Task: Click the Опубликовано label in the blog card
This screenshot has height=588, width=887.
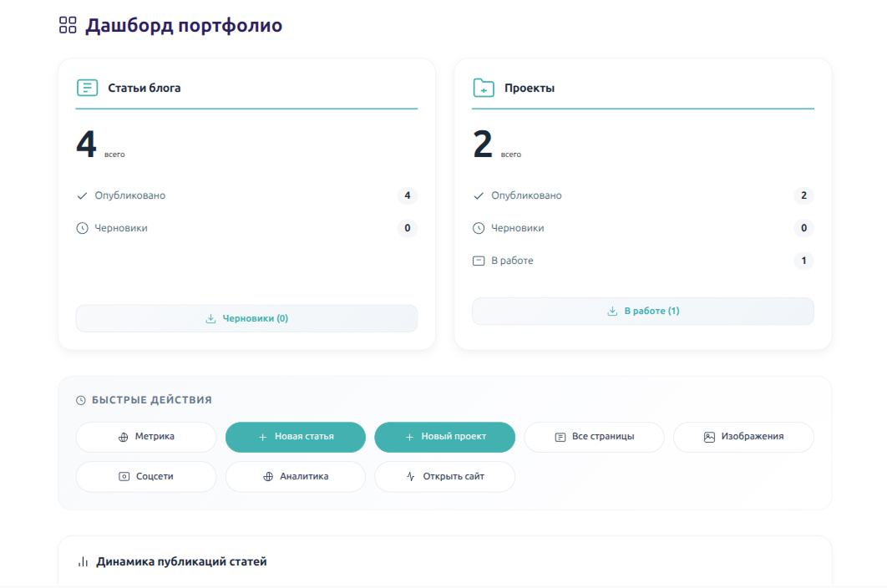Action: 130,195
